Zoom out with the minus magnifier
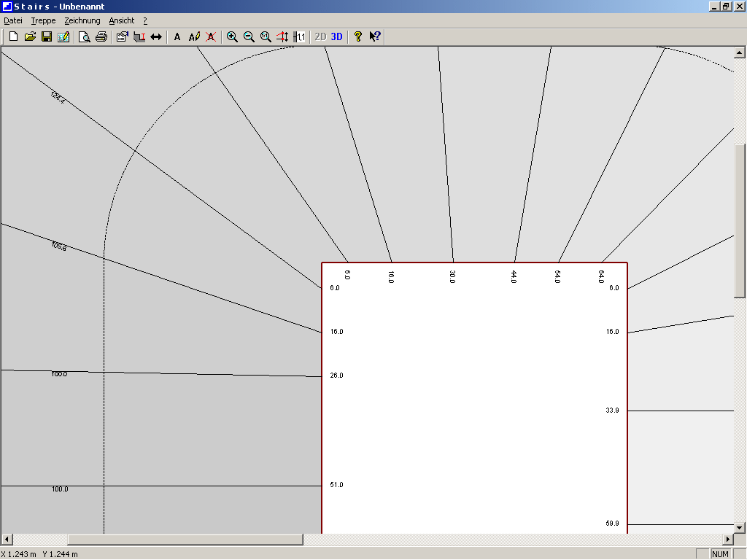The height and width of the screenshot is (560, 747). 249,36
